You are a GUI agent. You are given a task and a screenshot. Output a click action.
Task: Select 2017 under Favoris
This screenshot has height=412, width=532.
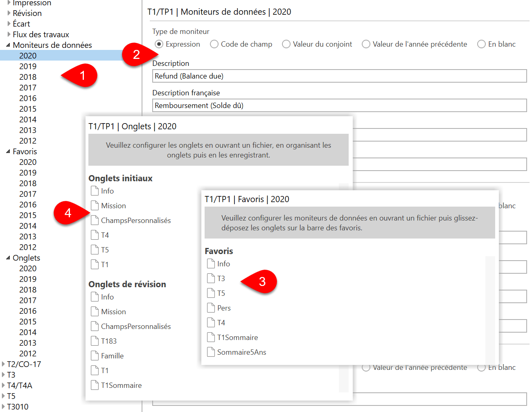[x=28, y=194]
